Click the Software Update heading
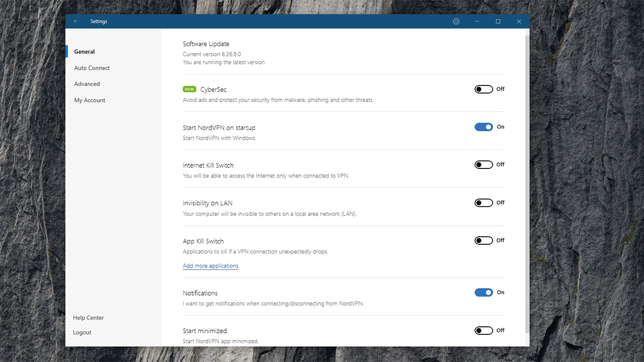This screenshot has height=362, width=644. (x=206, y=44)
